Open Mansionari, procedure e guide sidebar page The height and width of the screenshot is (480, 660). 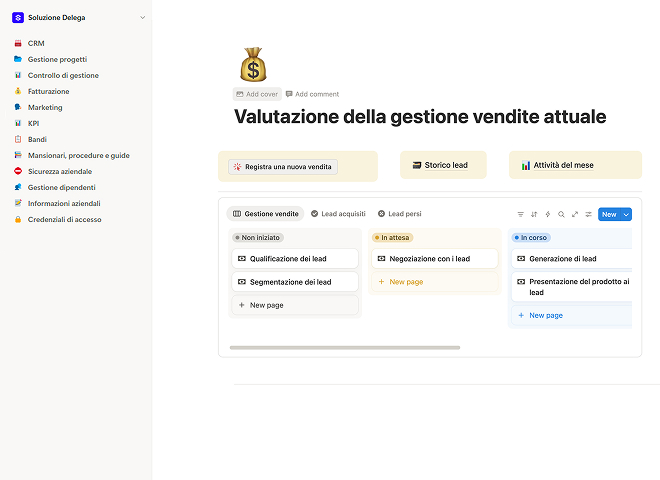[x=79, y=155]
